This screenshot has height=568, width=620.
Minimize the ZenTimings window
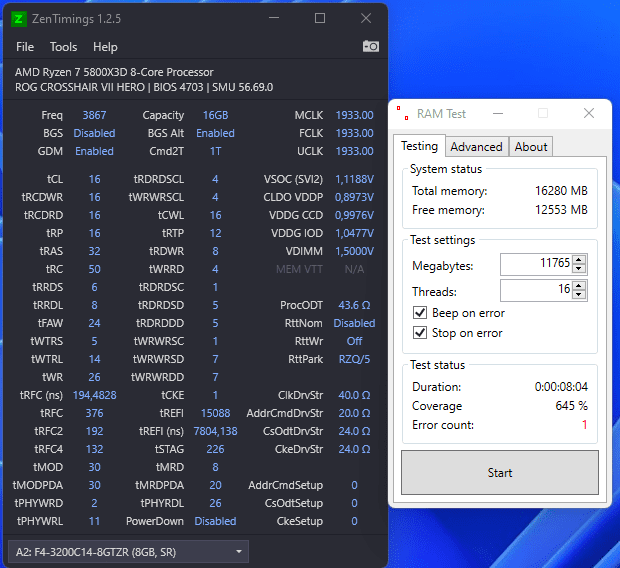274,18
